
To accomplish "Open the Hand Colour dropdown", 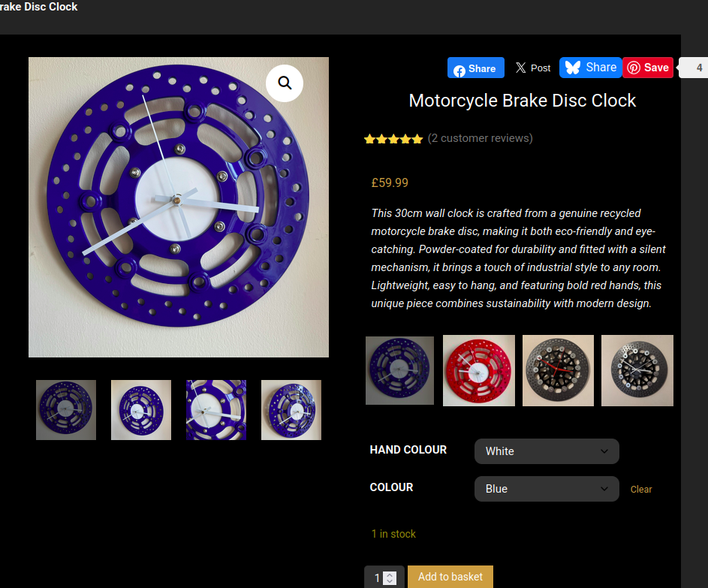I will [547, 451].
